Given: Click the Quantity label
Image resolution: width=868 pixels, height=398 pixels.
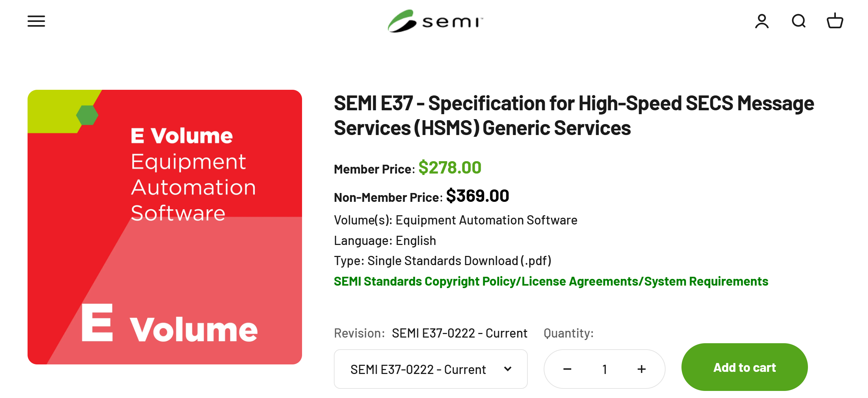Looking at the screenshot, I should coord(568,333).
